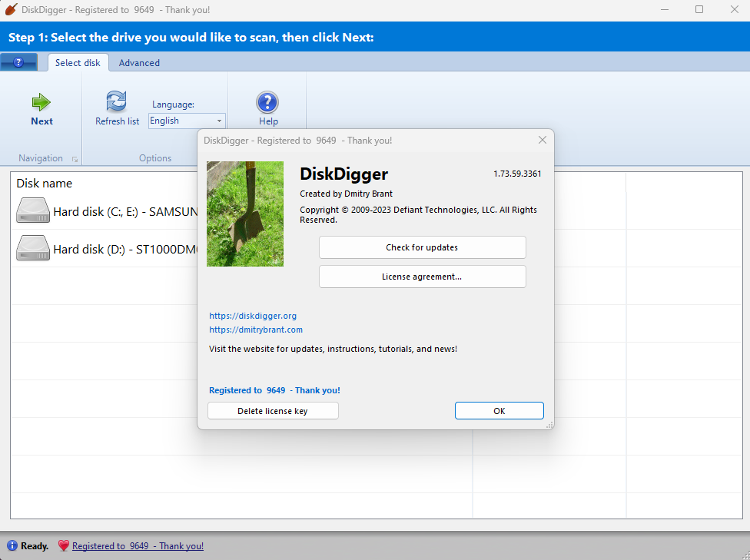750x560 pixels.
Task: Select Hard disk (C:, E:) SAMSUNG row text
Action: 126,211
